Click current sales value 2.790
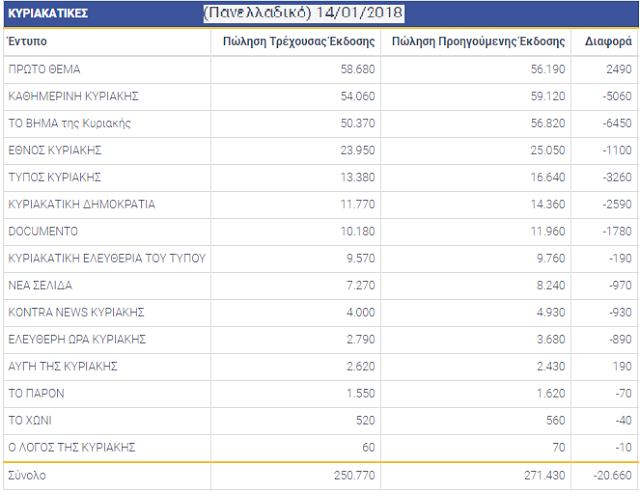 coord(360,339)
